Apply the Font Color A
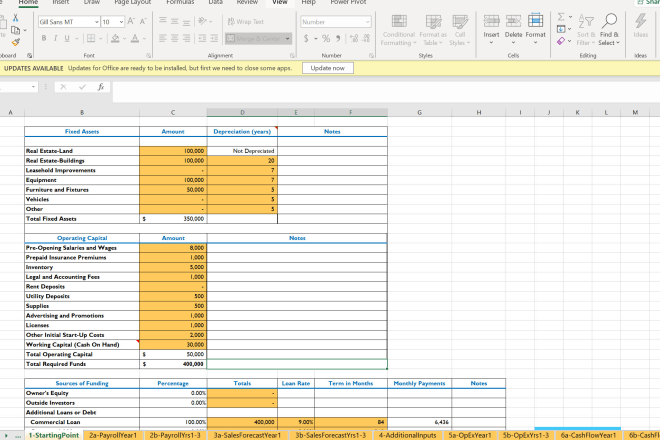Viewport: 660px width, 440px height. pyautogui.click(x=135, y=38)
